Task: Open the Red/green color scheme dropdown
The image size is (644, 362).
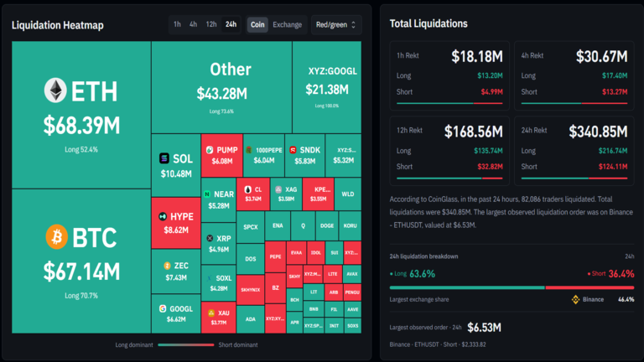Action: point(336,24)
